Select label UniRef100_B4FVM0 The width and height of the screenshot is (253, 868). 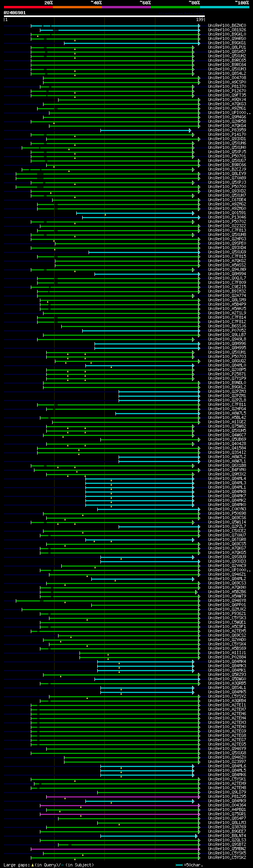point(227,470)
